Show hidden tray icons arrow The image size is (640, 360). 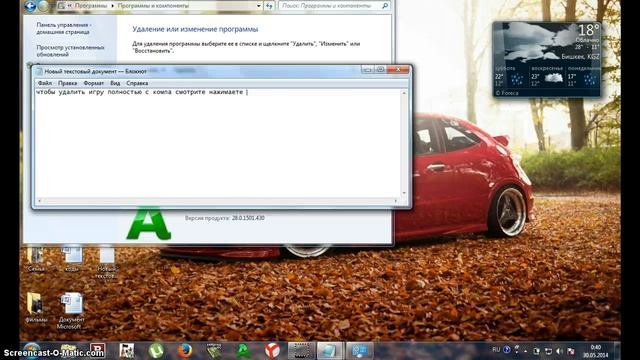click(526, 351)
